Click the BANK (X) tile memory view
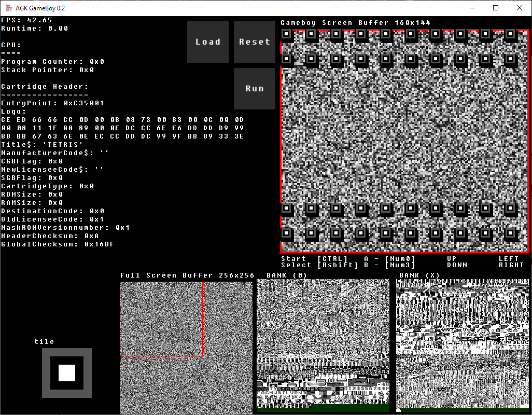 tap(463, 345)
